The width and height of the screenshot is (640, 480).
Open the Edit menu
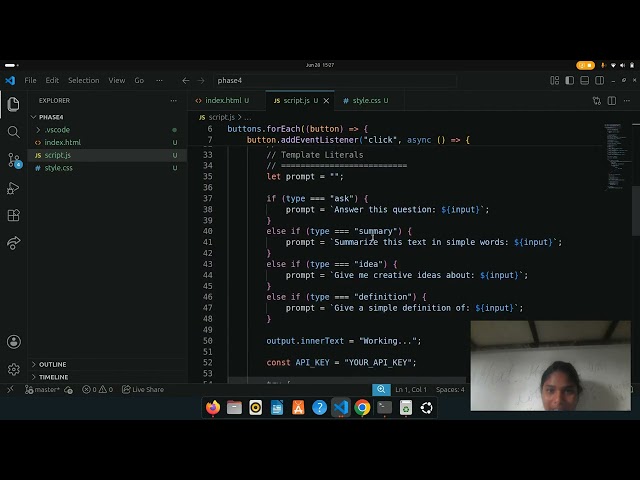click(52, 80)
